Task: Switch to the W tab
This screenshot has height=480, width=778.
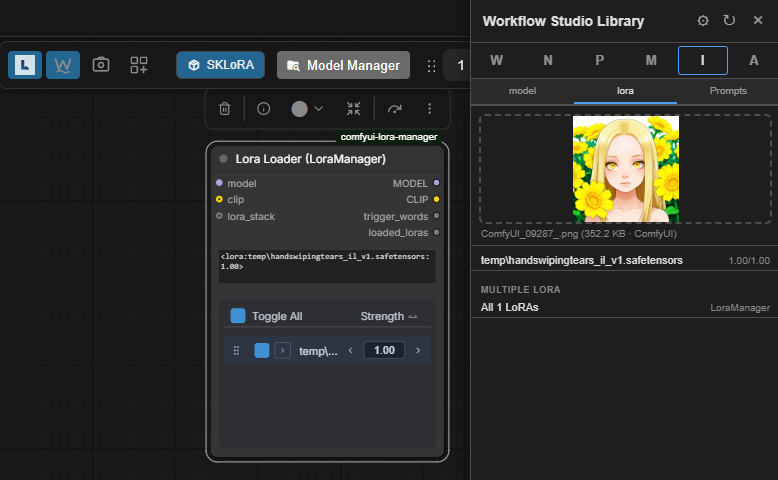Action: point(496,61)
